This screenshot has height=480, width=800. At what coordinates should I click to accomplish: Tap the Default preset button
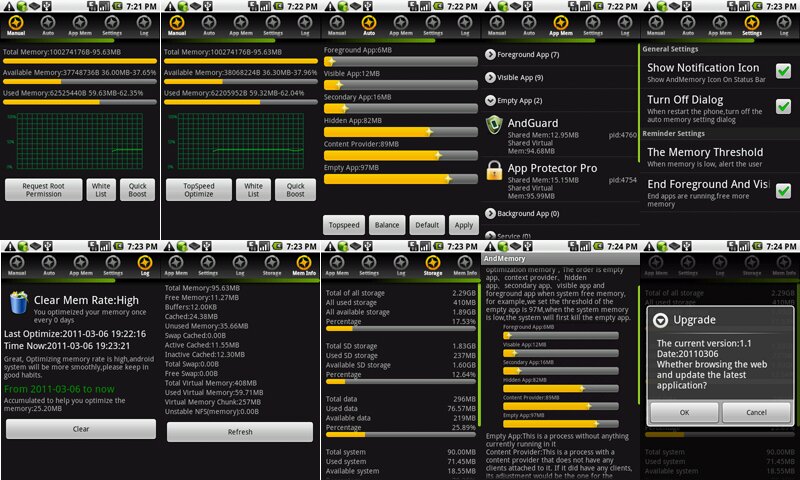click(x=427, y=225)
